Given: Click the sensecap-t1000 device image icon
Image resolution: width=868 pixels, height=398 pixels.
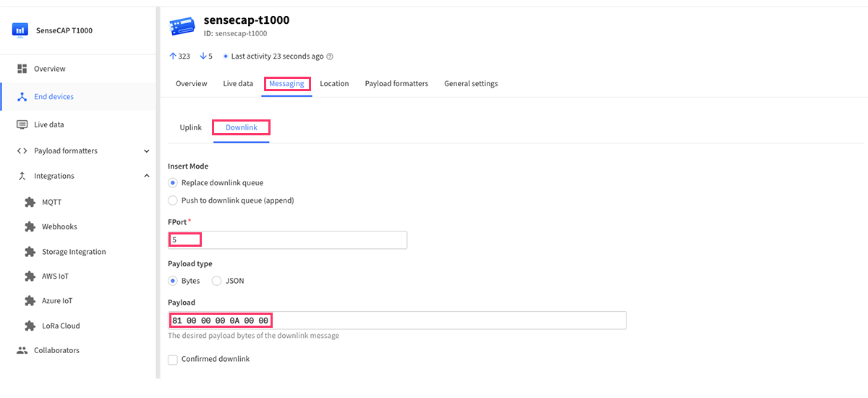Looking at the screenshot, I should [182, 27].
